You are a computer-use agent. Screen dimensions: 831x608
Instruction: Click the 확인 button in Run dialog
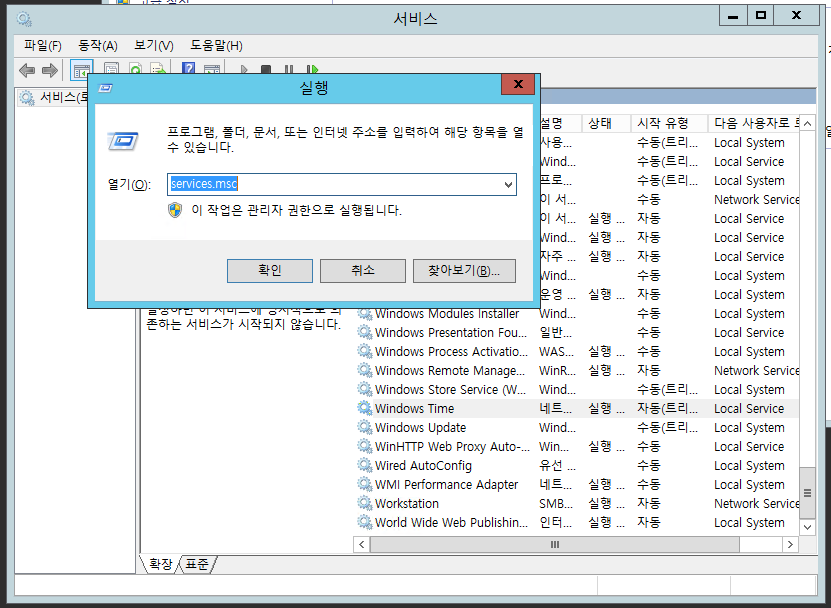(270, 271)
